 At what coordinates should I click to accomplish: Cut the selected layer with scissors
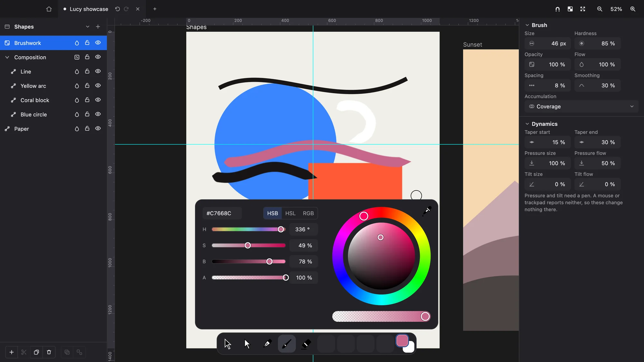24,352
